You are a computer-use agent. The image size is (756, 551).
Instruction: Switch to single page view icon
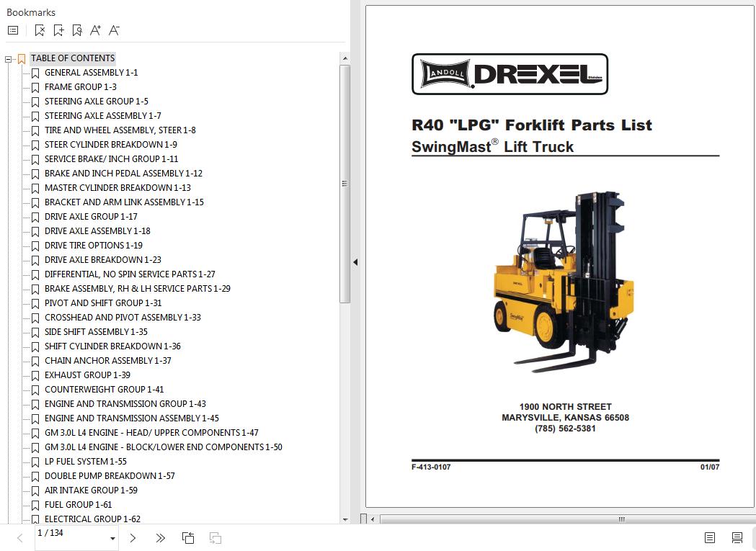[x=710, y=538]
